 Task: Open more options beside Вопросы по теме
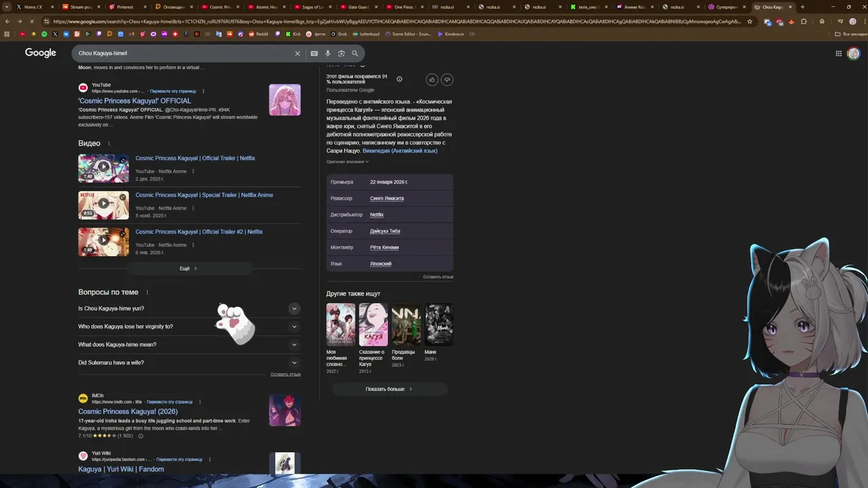[146, 293]
